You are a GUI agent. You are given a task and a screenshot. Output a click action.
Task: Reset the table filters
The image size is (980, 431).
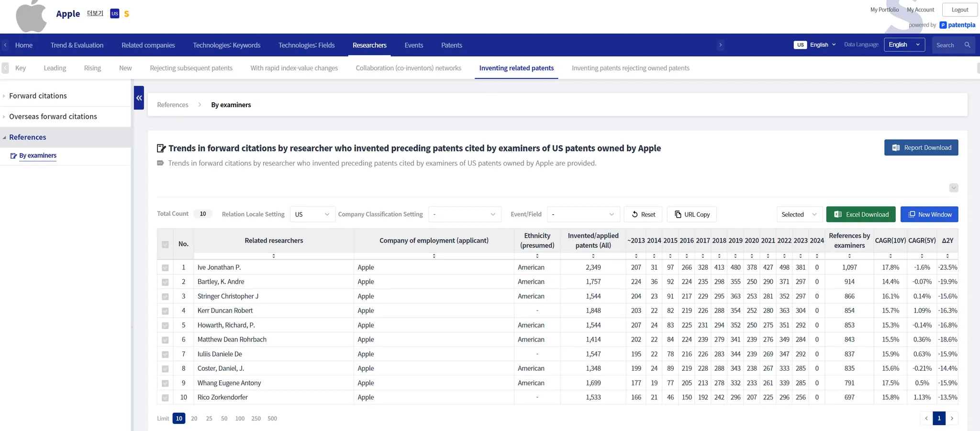(x=643, y=214)
